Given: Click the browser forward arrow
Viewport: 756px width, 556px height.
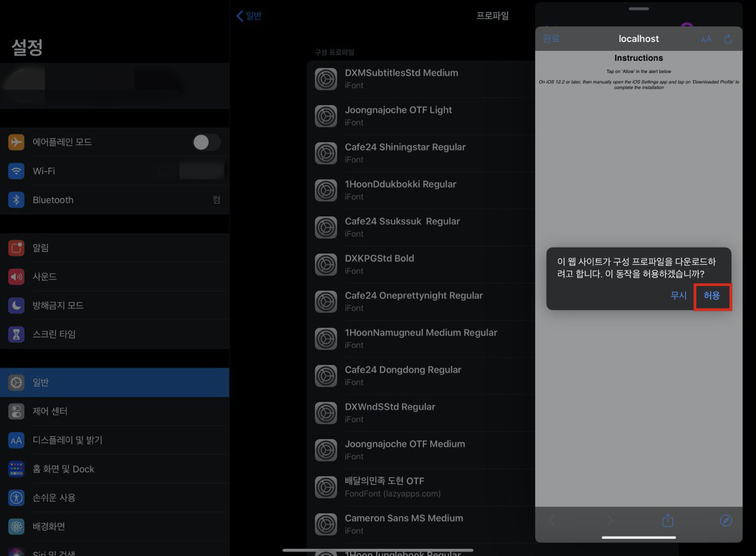Looking at the screenshot, I should click(x=610, y=521).
